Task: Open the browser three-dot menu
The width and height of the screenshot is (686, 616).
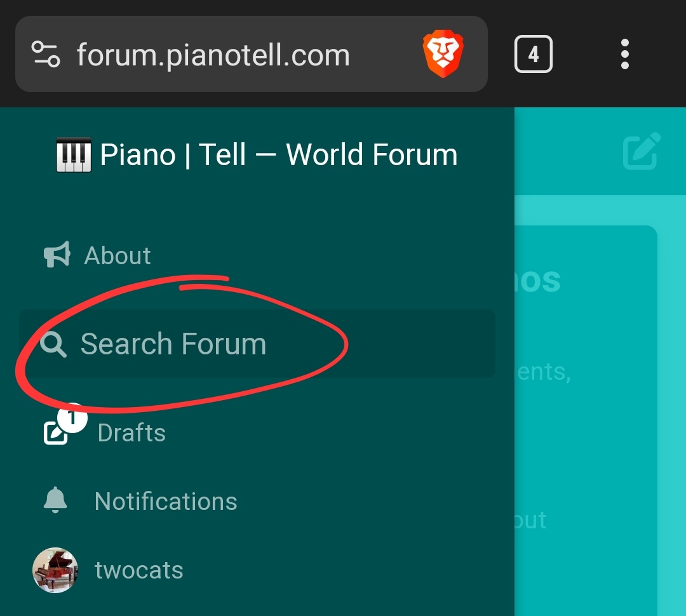Action: click(x=625, y=55)
